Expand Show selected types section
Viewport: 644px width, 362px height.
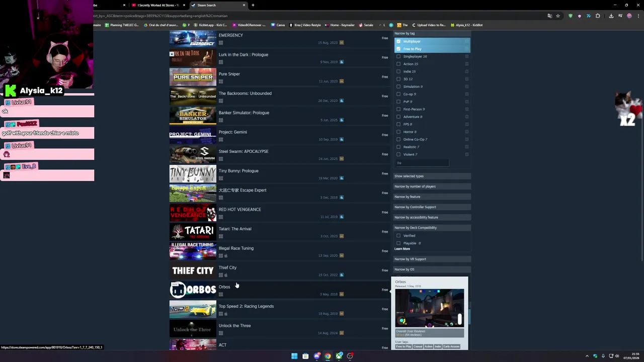pyautogui.click(x=432, y=176)
